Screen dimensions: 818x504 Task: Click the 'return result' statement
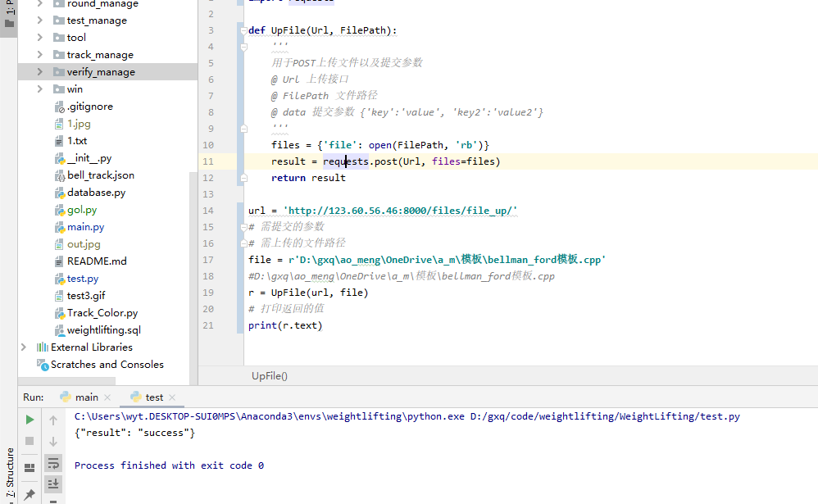click(308, 178)
